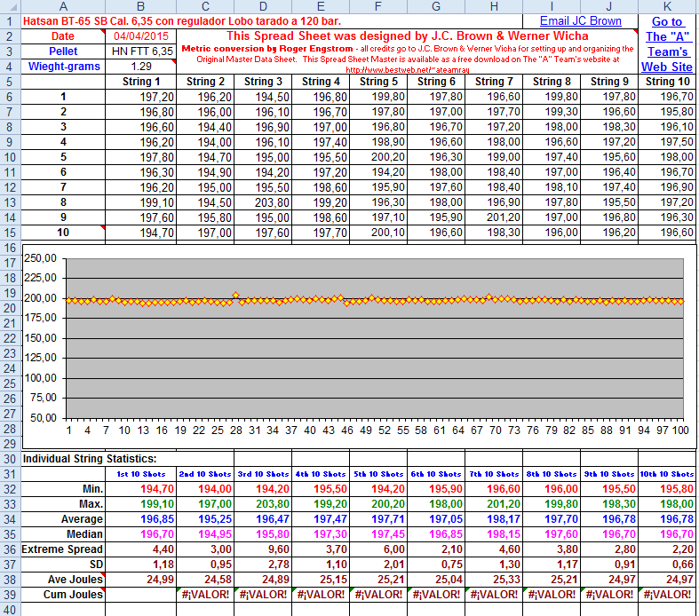Image resolution: width=699 pixels, height=616 pixels.
Task: Click the pellet cell HN FTT 6,35
Action: click(142, 51)
